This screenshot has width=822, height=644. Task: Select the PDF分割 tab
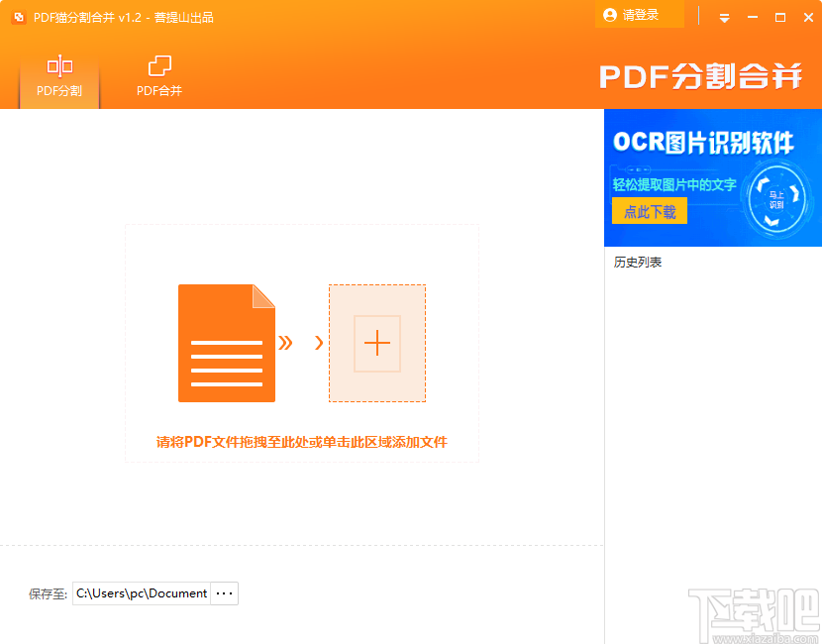pyautogui.click(x=58, y=76)
